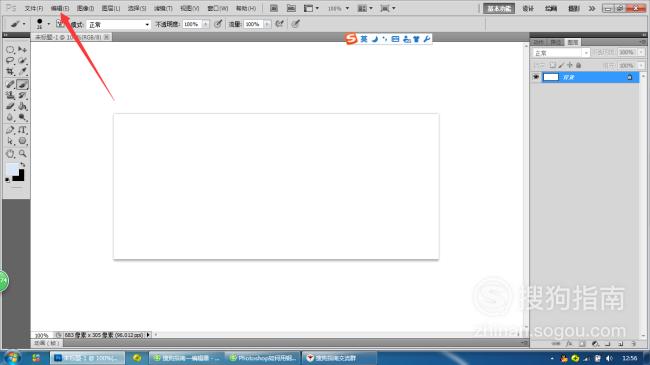Toggle tablet pressure for opacity
Viewport: 650px width, 365px height.
click(x=218, y=24)
